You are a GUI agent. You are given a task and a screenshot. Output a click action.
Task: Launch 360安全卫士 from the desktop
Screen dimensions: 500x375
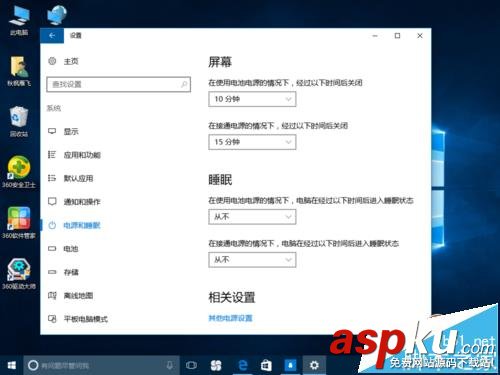[x=19, y=172]
